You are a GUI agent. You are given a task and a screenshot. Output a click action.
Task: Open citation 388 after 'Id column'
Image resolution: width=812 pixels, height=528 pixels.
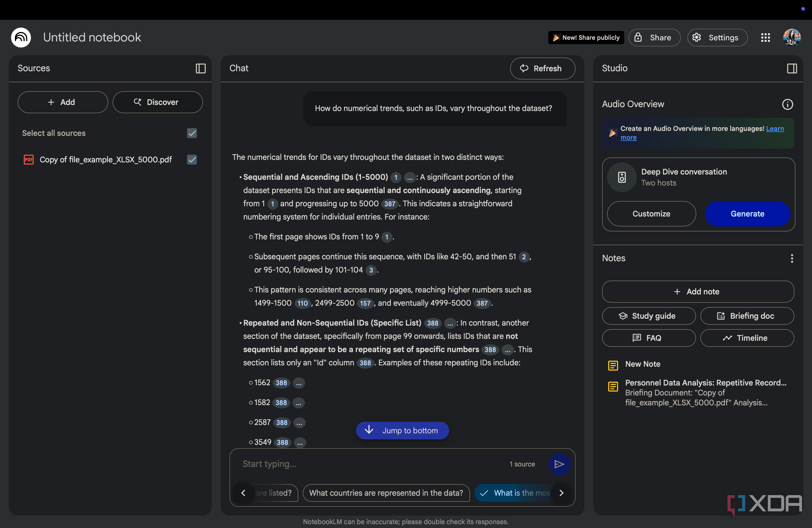[365, 363]
